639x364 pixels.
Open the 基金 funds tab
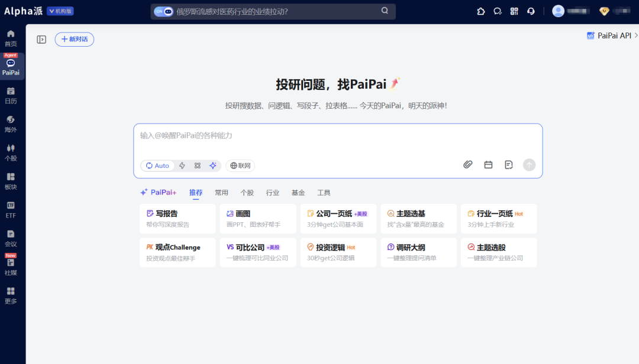[298, 192]
